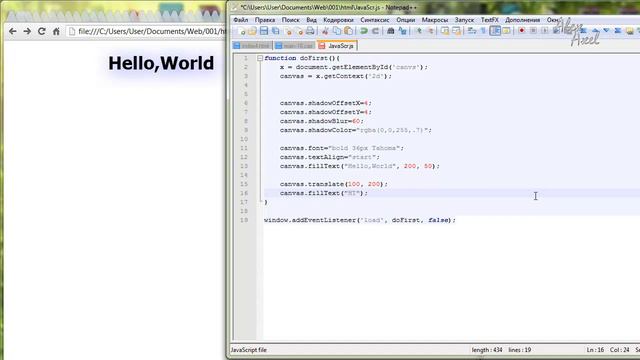The height and width of the screenshot is (360, 640).
Task: Click the Hello,World text in browser
Action: [x=161, y=63]
